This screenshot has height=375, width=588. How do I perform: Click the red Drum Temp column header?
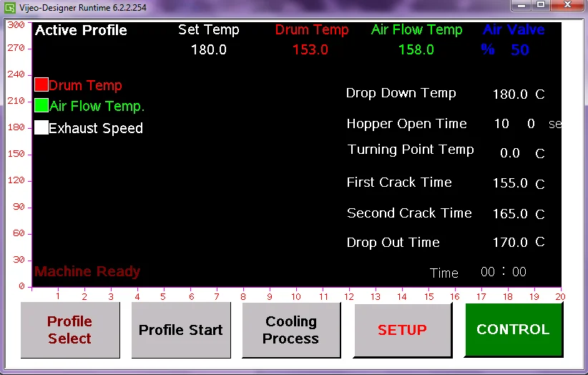[312, 29]
